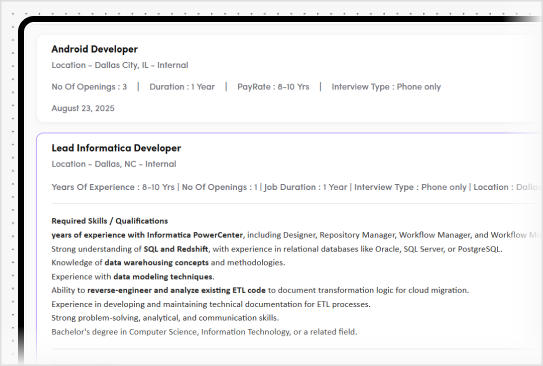This screenshot has height=366, width=543.
Task: Click 'No Of Openings : 1' text
Action: (x=220, y=187)
